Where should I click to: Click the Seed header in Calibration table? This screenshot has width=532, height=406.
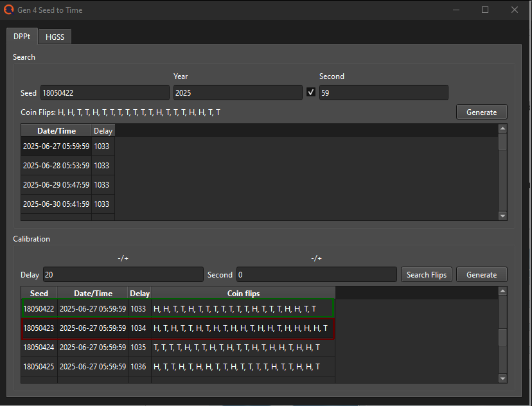39,293
